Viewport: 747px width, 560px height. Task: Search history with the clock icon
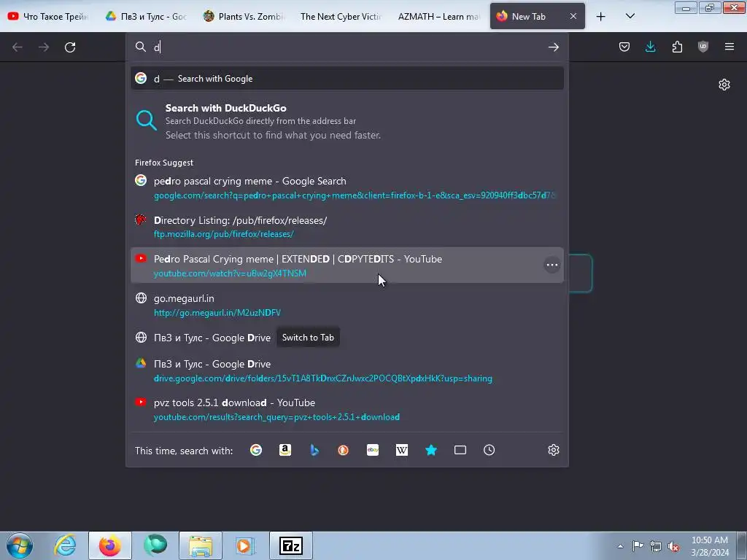click(489, 450)
